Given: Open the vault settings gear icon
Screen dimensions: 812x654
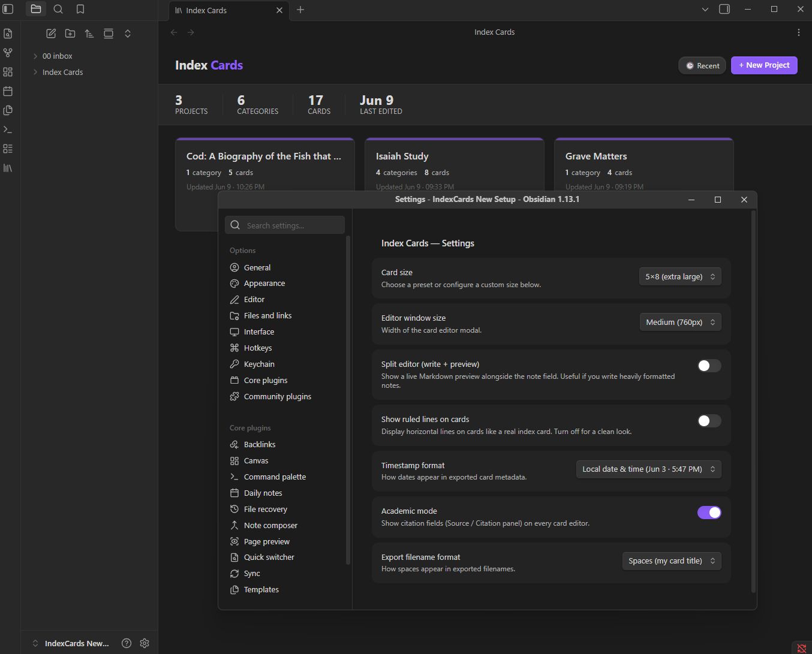Looking at the screenshot, I should coord(145,643).
